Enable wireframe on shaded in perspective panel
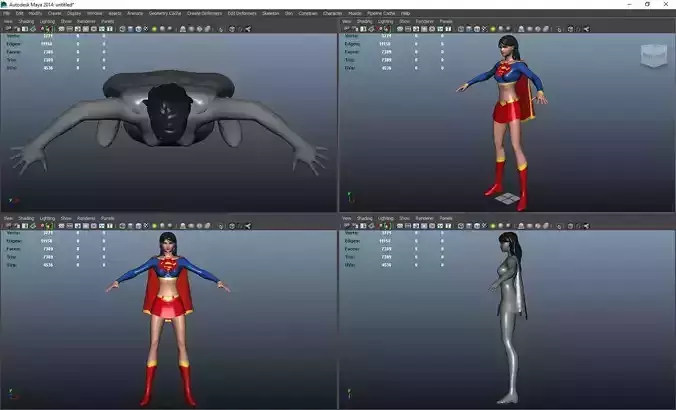Screen dimensions: 676x410 pyautogui.click(x=477, y=29)
